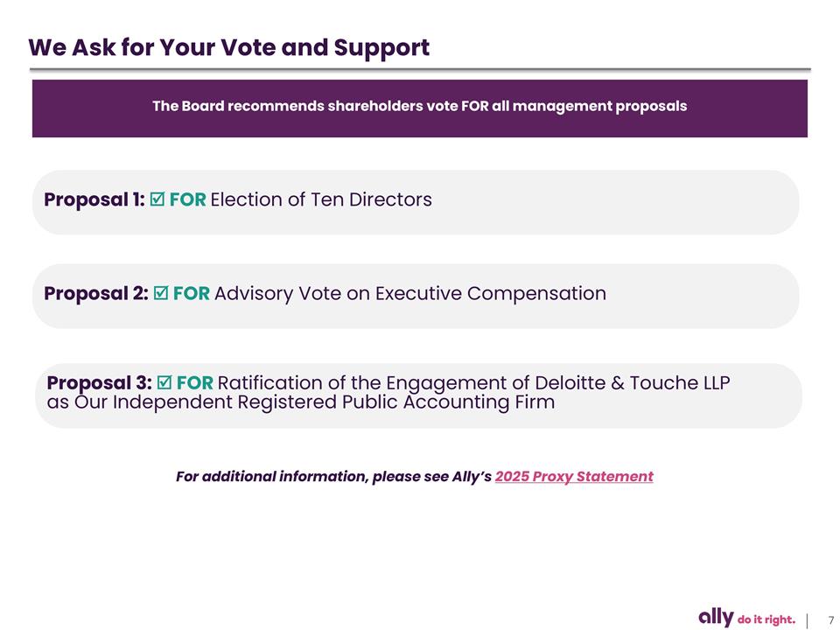Click the checkbox icon in Proposal 3

click(x=164, y=383)
